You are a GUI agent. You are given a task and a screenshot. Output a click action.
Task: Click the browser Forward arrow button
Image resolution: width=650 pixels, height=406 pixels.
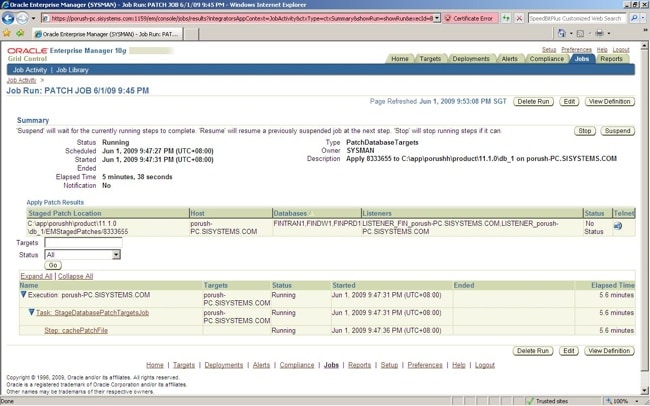coord(22,18)
